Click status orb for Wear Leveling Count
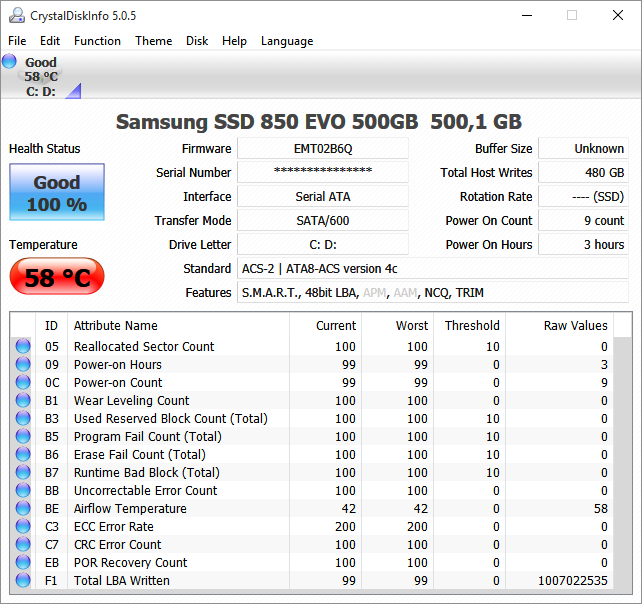 (x=23, y=400)
